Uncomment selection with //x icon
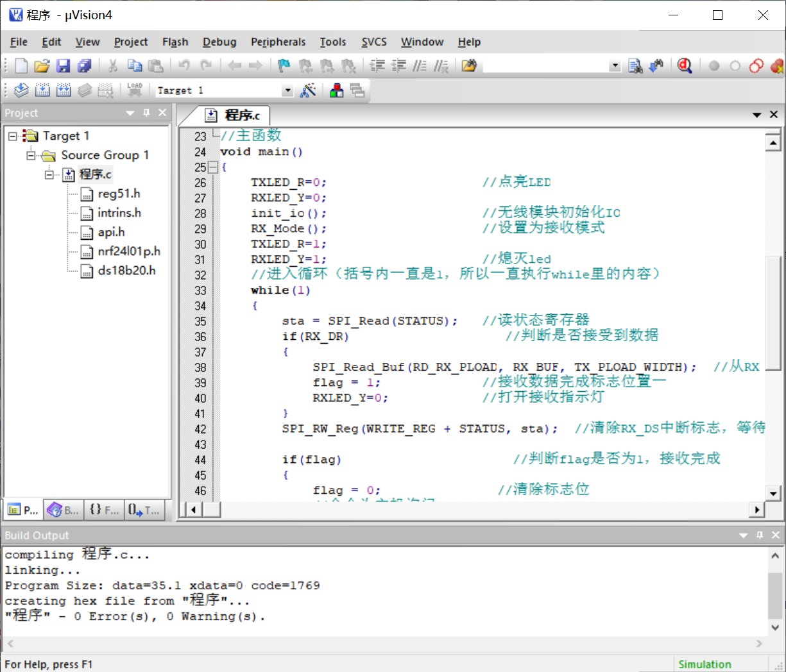Image resolution: width=786 pixels, height=672 pixels. [441, 65]
